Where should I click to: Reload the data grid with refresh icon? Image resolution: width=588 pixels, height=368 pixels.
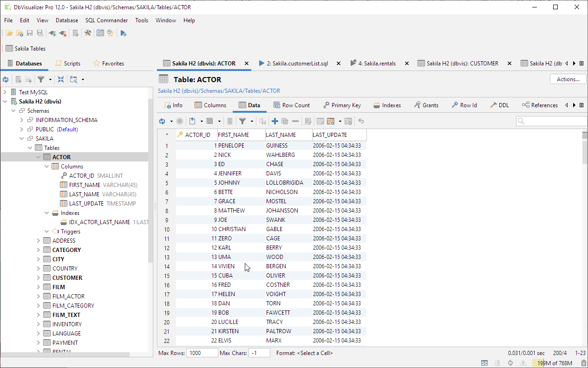coord(162,121)
